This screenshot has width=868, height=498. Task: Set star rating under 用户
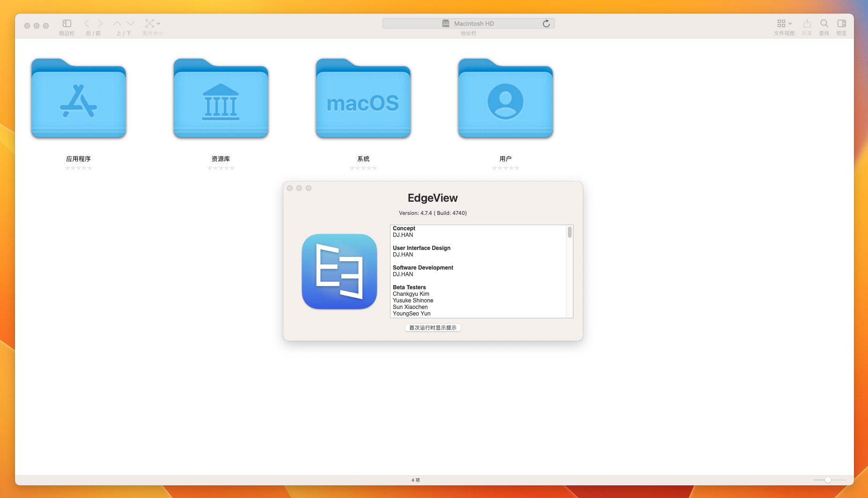(506, 168)
